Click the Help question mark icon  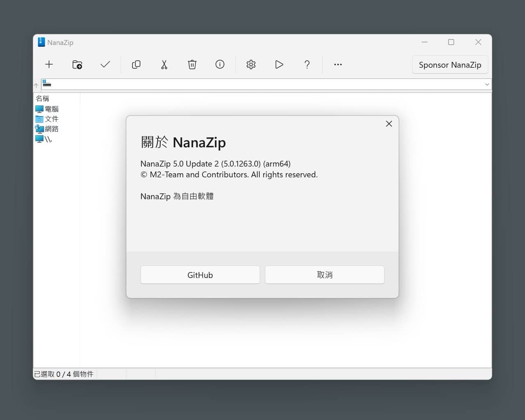pyautogui.click(x=307, y=64)
